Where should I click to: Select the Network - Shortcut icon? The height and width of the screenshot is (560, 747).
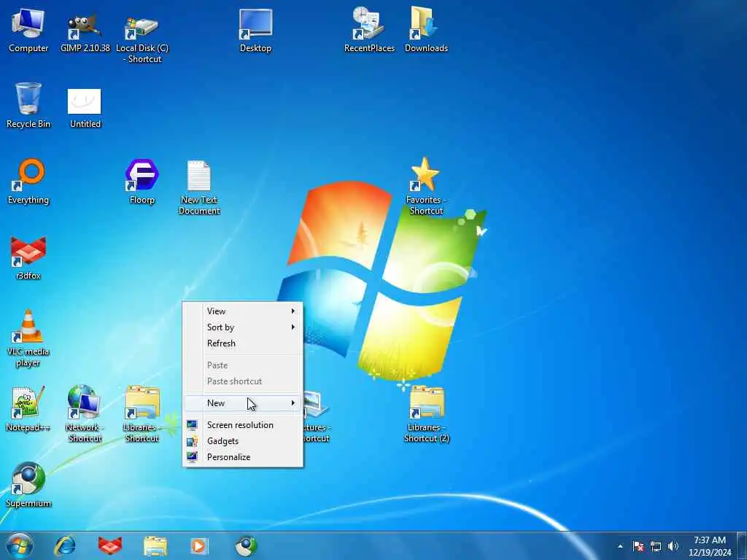(85, 414)
